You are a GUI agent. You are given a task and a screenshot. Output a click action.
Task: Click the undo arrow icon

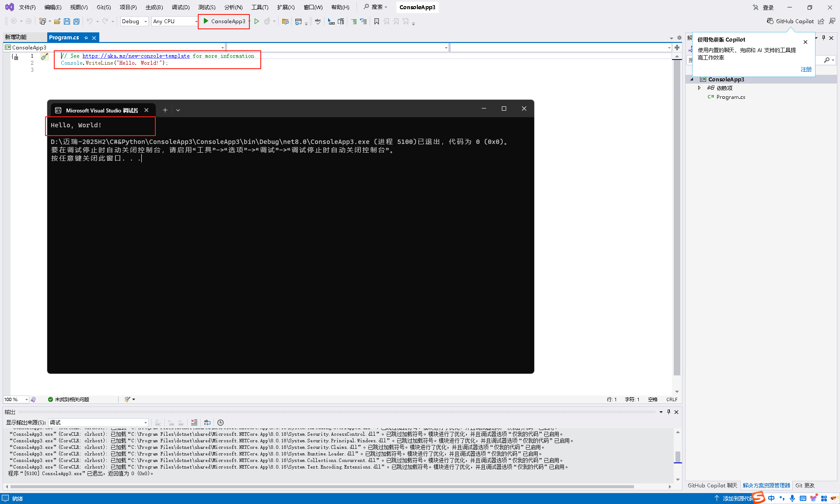[x=90, y=21]
